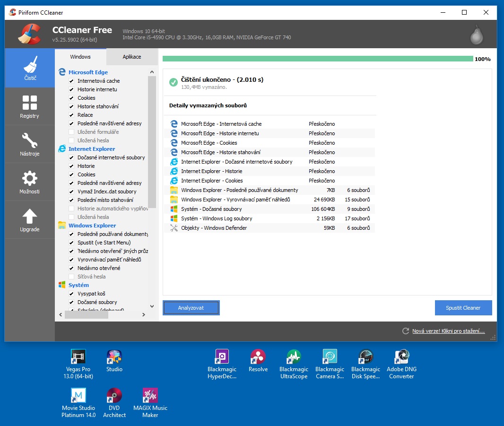
Task: Select the Windows tab
Action: [80, 57]
